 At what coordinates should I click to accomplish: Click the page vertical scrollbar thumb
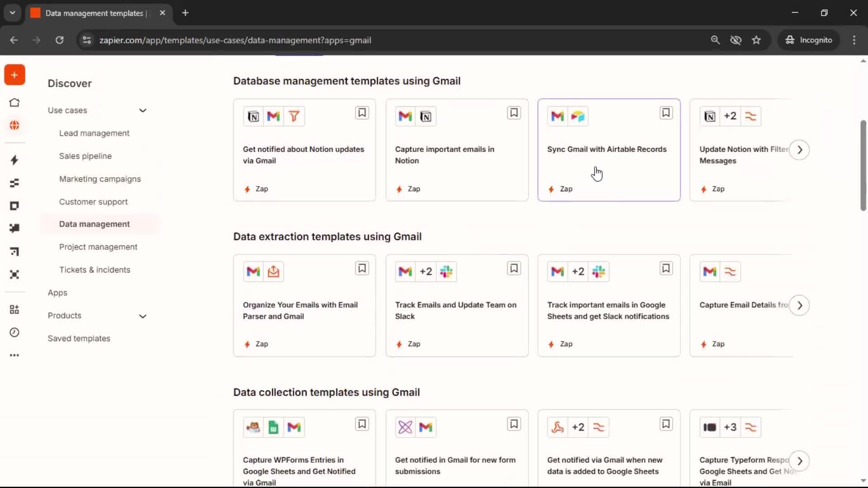[863, 165]
